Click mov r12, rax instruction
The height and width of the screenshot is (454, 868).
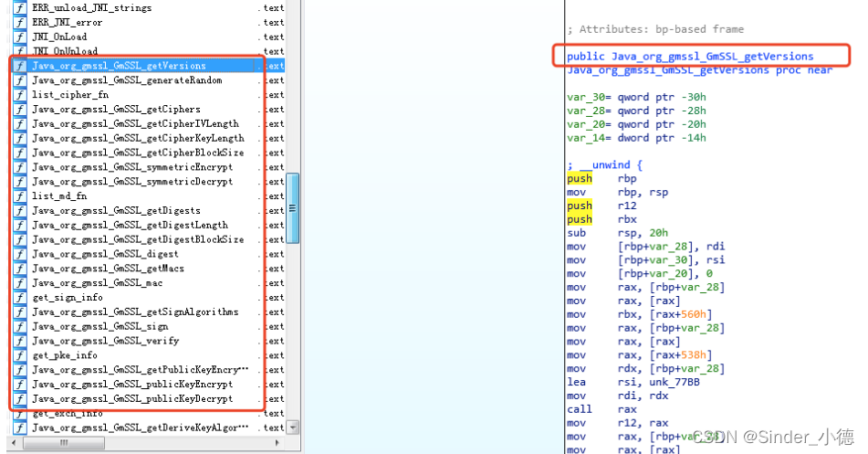pos(617,423)
